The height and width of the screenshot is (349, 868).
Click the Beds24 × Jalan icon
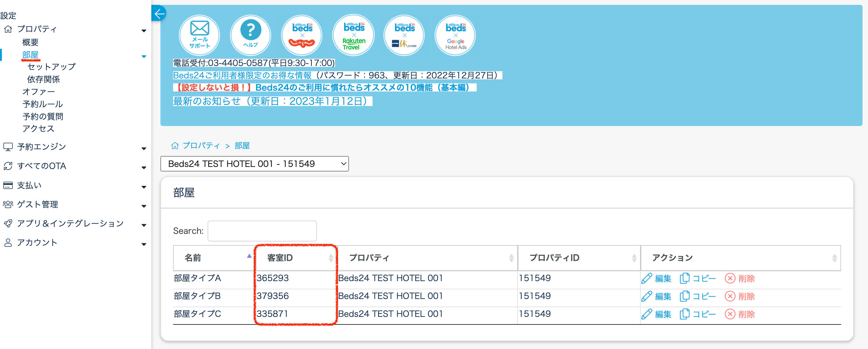[x=301, y=35]
